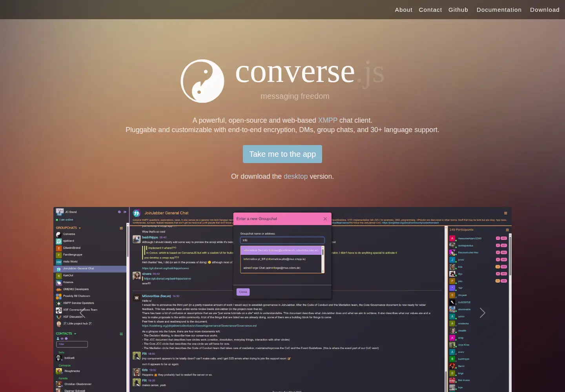Click the Converse yin-yang logo
This screenshot has width=565, height=392.
[x=202, y=81]
